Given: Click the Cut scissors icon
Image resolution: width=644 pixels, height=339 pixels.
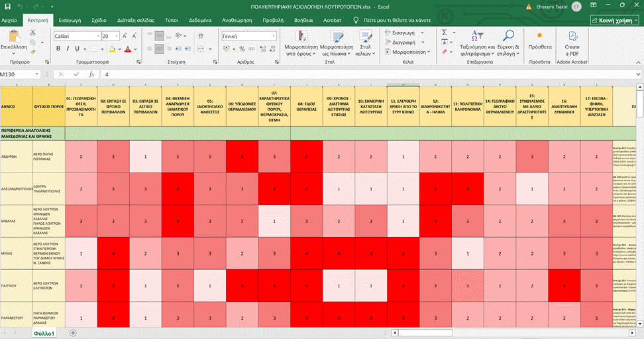Looking at the screenshot, I should point(32,33).
